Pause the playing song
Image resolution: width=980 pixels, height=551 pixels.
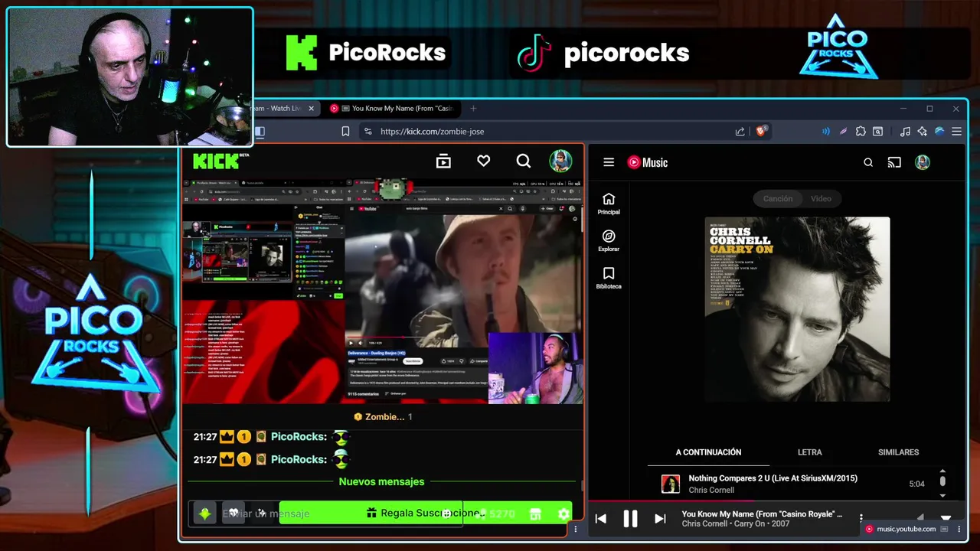(x=630, y=519)
